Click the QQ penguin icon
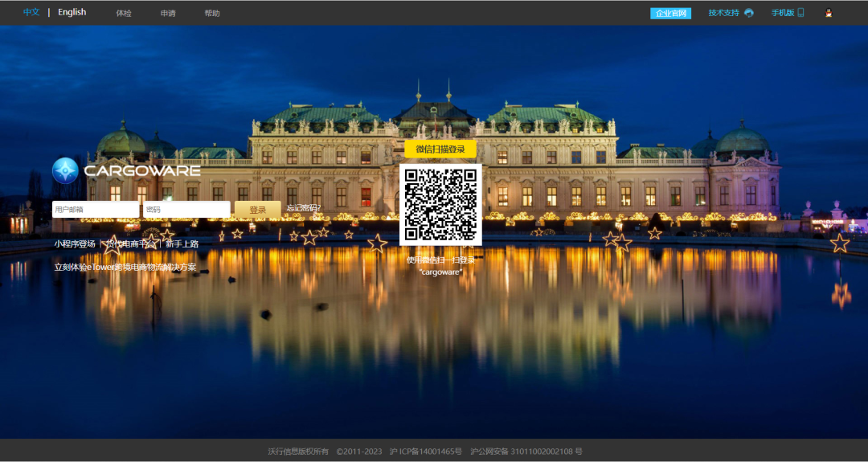 point(829,13)
